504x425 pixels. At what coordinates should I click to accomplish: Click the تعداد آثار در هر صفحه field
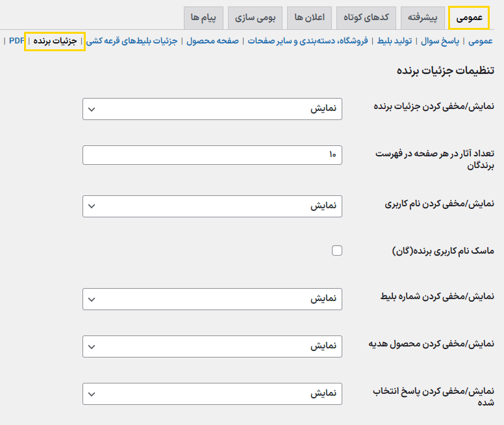coord(212,155)
